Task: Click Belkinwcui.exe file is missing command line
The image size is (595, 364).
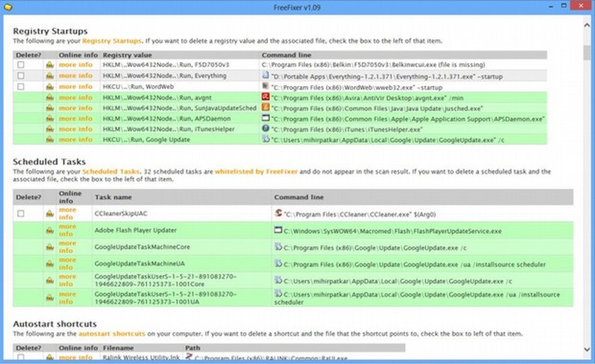Action: [x=373, y=65]
